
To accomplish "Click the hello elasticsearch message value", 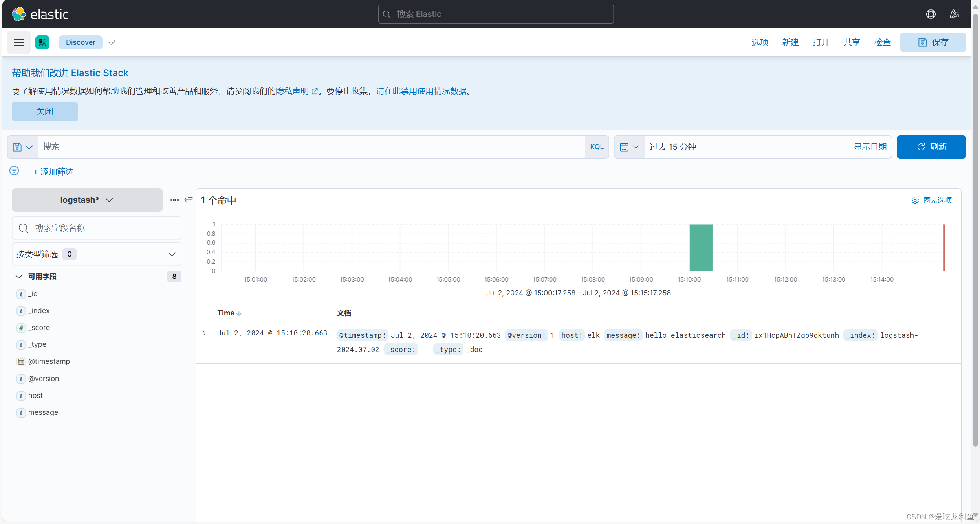I will [685, 335].
